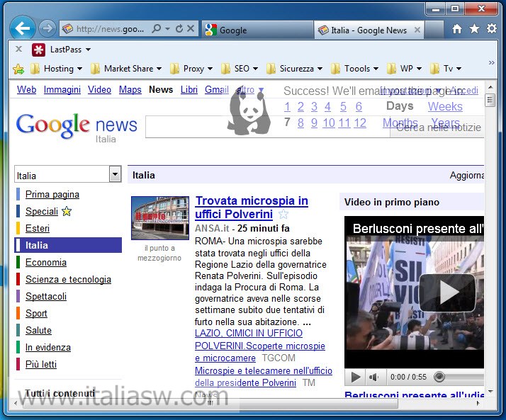This screenshot has height=420, width=506.
Task: Open Video in the Google bar
Action: tap(99, 90)
